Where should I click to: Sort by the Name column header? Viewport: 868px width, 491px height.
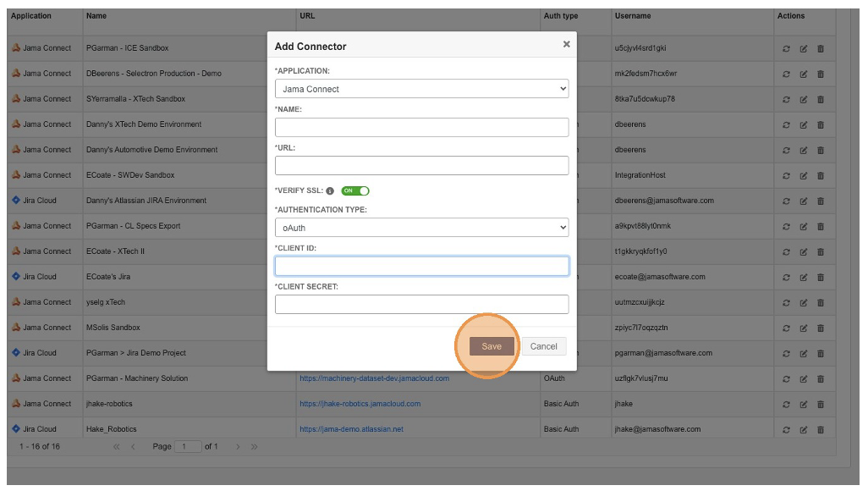pos(96,16)
